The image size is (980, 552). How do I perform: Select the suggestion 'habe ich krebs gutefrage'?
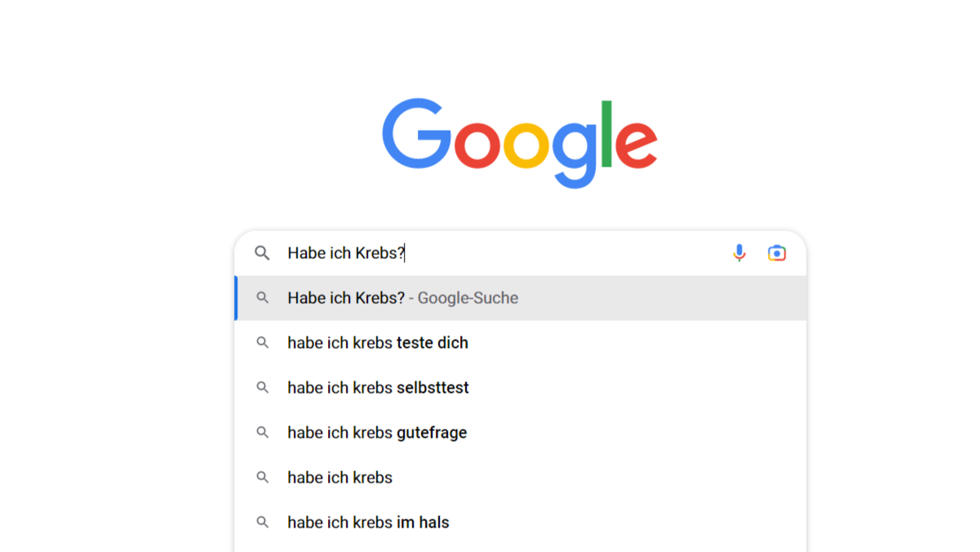[x=376, y=432]
